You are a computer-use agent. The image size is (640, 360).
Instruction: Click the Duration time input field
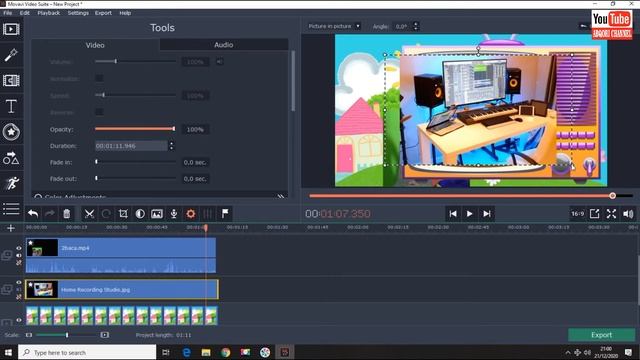pos(131,146)
